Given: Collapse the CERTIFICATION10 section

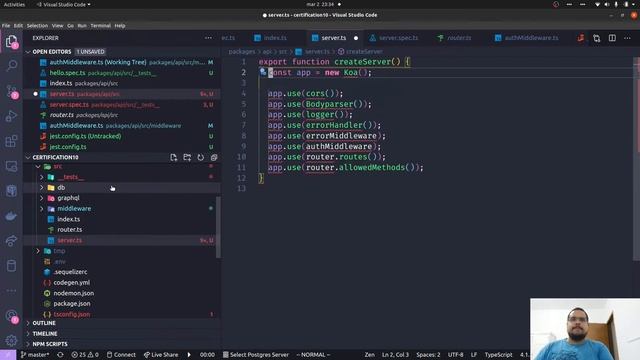Looking at the screenshot, I should point(28,157).
